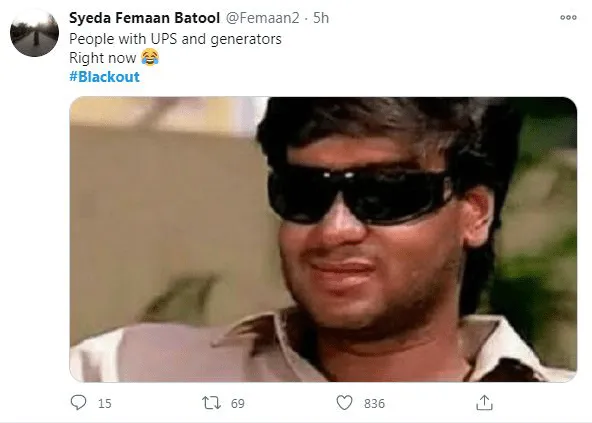Screen dimensions: 592x423
Task: Click the like count 836
Action: coord(374,403)
